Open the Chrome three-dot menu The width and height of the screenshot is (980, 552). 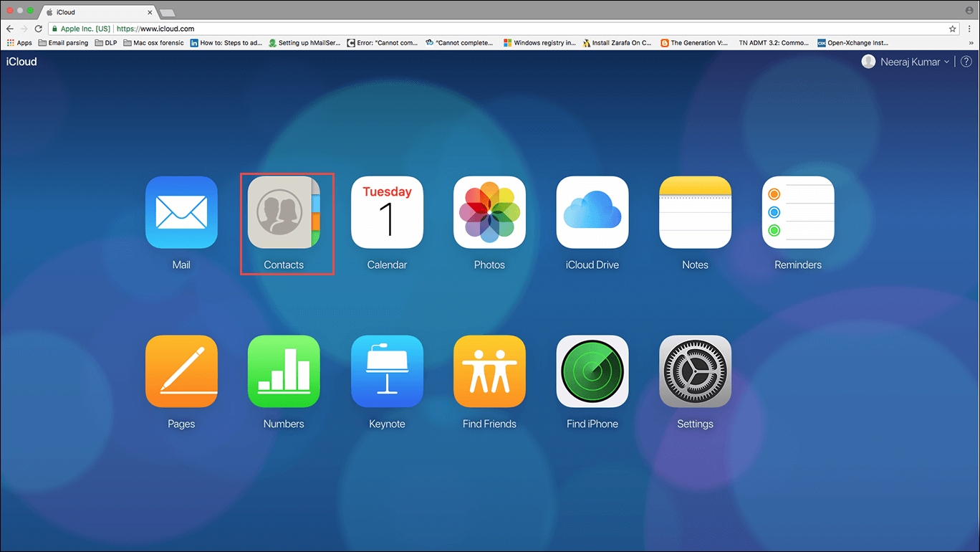pos(969,29)
